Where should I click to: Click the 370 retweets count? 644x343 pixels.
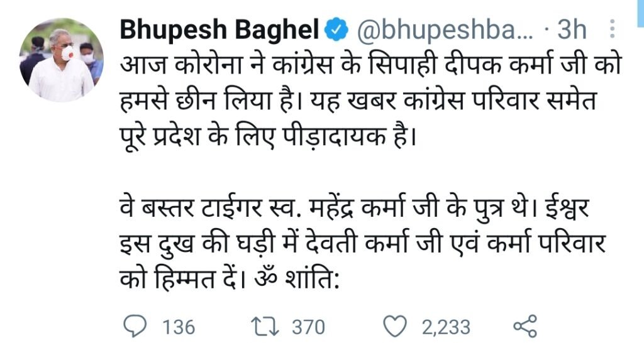(308, 327)
